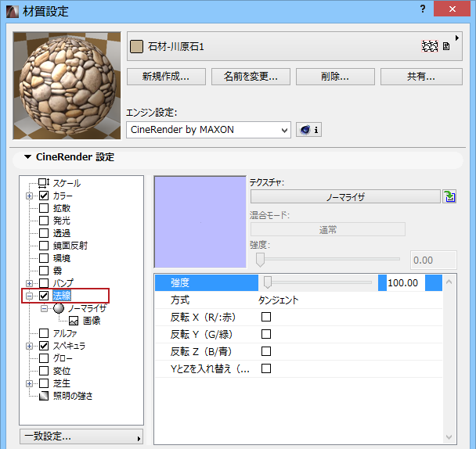Check the YとZを入れ替え checkbox
The image size is (476, 449).
click(x=266, y=368)
